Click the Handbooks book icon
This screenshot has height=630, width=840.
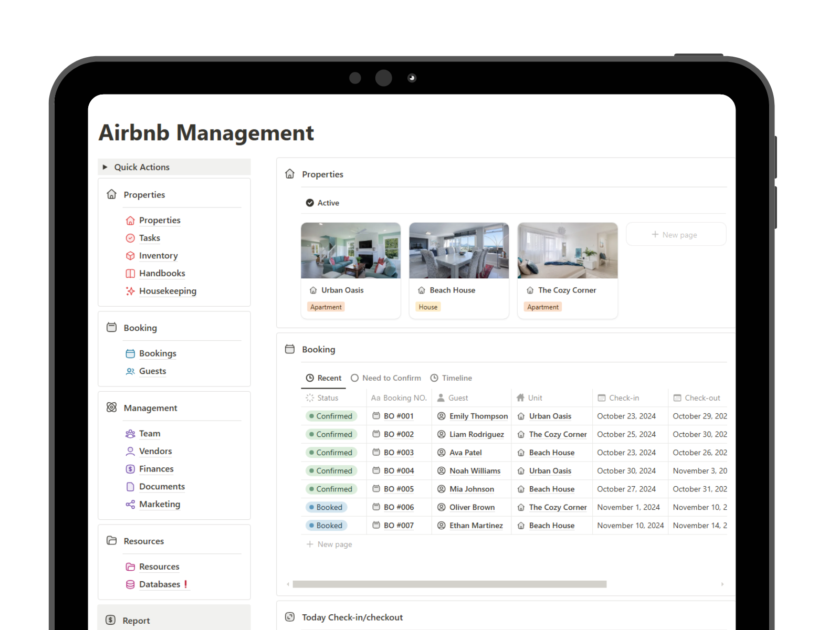130,274
